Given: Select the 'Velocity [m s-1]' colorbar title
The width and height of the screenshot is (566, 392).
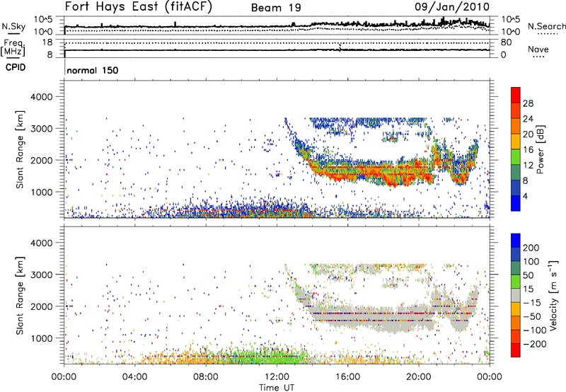Looking at the screenshot, I should tap(553, 295).
